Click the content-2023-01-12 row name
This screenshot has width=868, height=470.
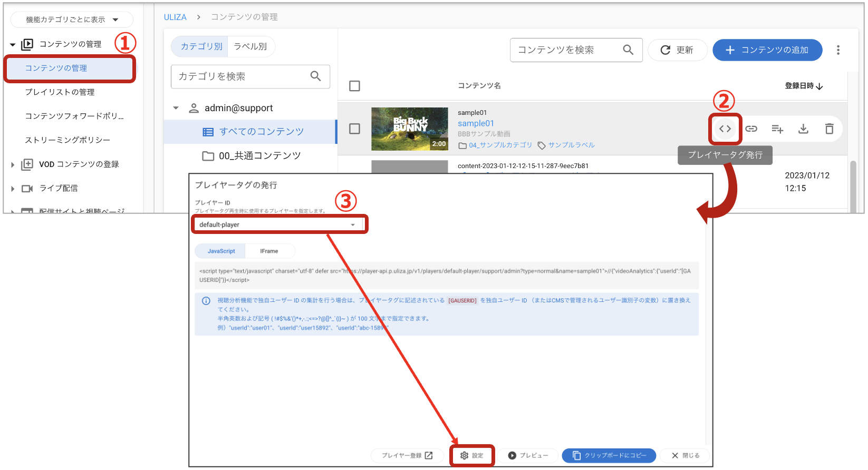(523, 166)
